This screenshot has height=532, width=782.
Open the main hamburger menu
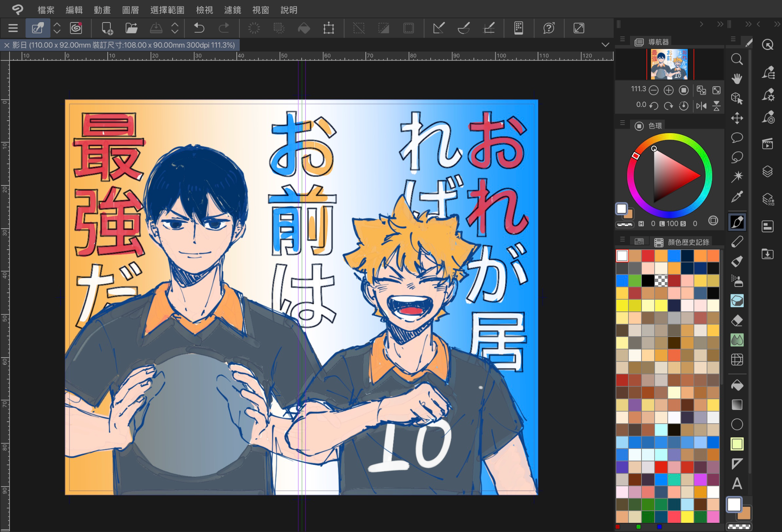[x=13, y=28]
